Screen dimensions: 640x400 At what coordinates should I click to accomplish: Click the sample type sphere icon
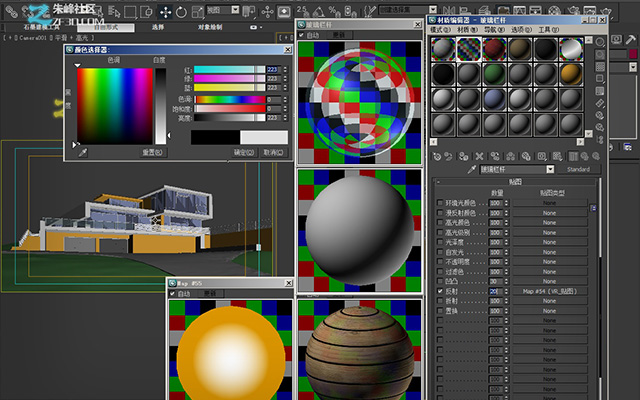pyautogui.click(x=600, y=42)
